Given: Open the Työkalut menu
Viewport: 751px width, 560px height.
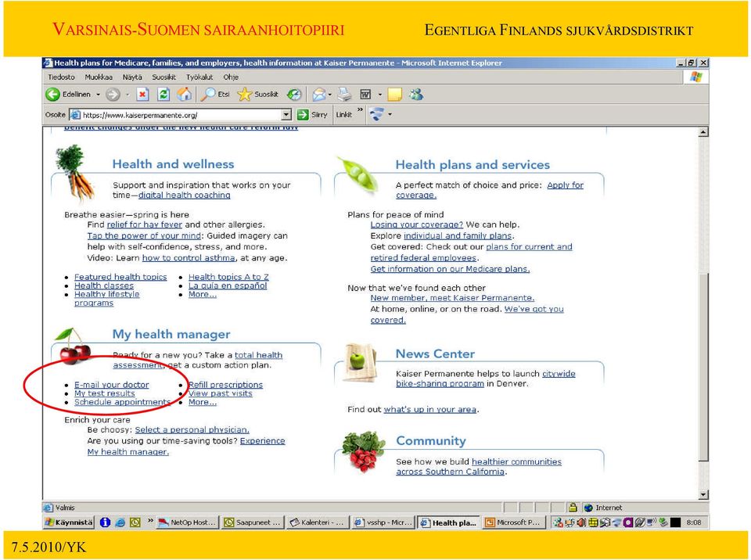Looking at the screenshot, I should tap(199, 77).
